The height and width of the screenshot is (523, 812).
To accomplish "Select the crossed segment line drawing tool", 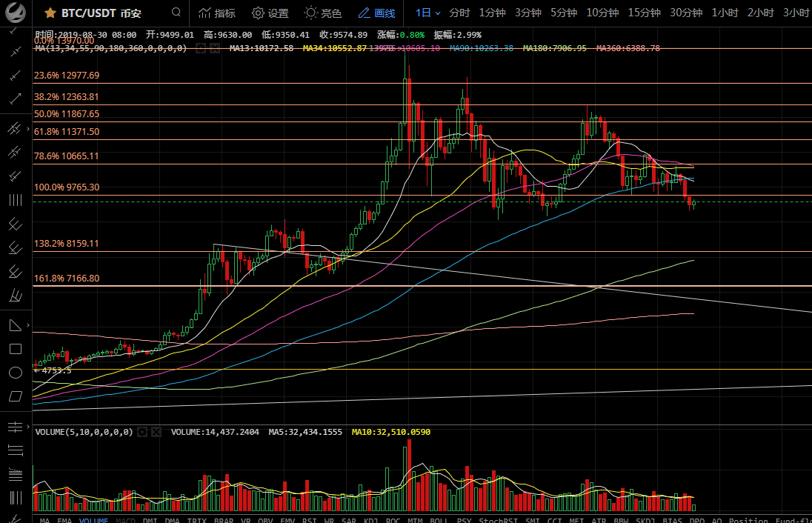I will [16, 51].
